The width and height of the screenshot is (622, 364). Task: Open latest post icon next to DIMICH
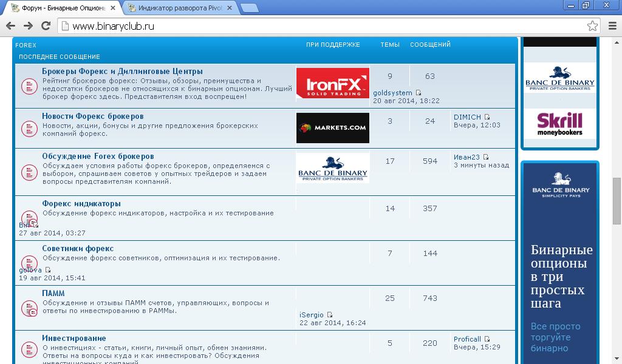[487, 117]
